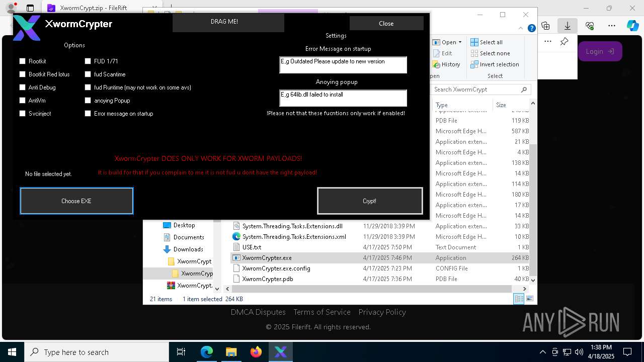Open the DMCA Disputes link
The height and width of the screenshot is (362, 644).
coord(258,312)
